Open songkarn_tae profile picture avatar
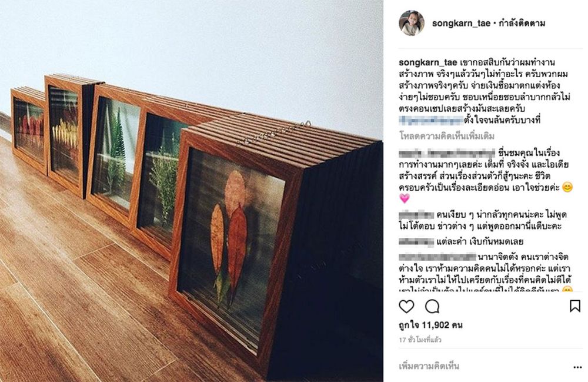The height and width of the screenshot is (382, 588). tap(412, 23)
